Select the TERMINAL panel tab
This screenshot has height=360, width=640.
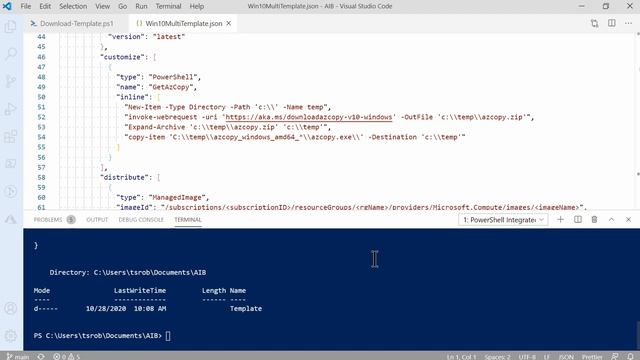point(188,220)
